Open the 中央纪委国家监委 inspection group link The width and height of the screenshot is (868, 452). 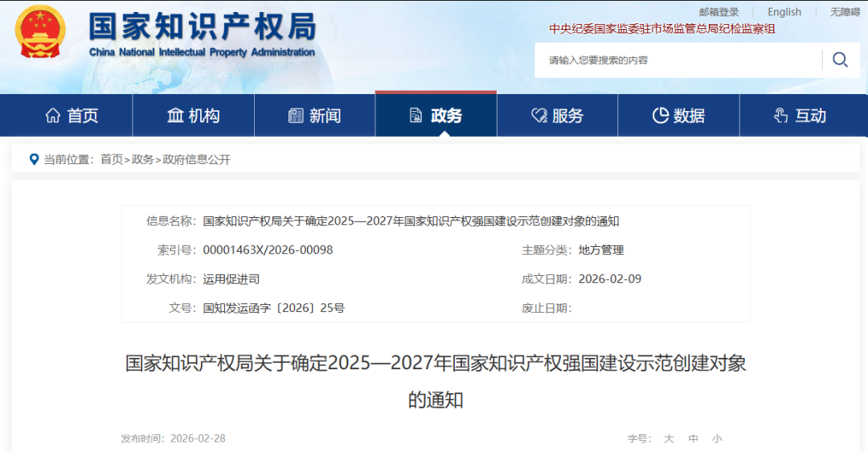pyautogui.click(x=662, y=29)
